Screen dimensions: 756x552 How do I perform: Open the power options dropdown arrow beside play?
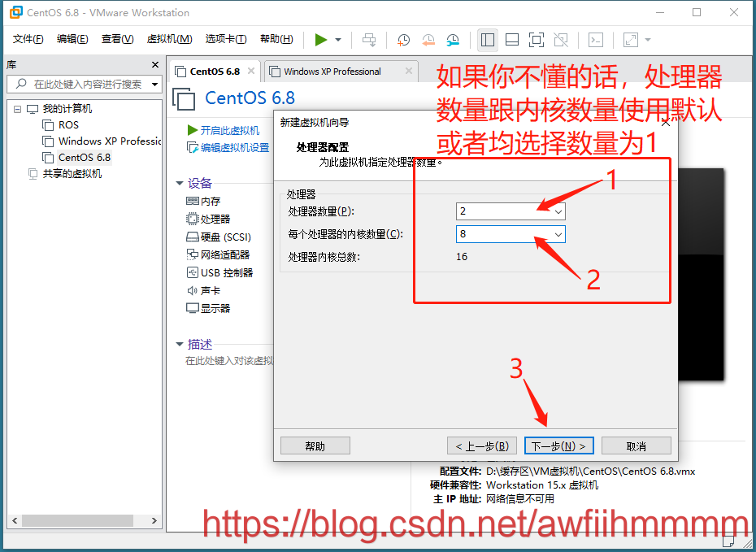(x=338, y=40)
